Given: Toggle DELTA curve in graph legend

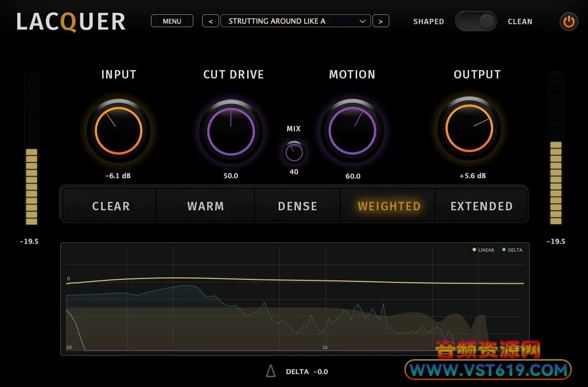Looking at the screenshot, I should [512, 250].
